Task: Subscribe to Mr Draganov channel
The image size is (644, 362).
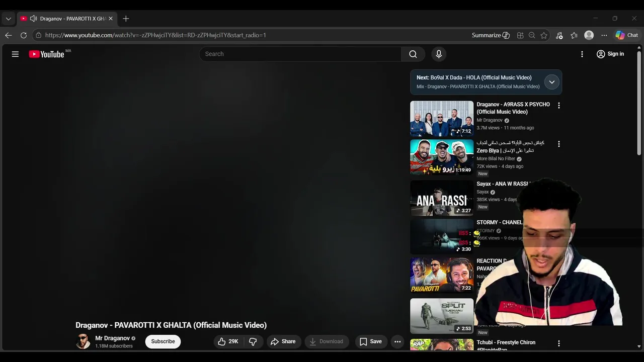Action: tap(163, 341)
